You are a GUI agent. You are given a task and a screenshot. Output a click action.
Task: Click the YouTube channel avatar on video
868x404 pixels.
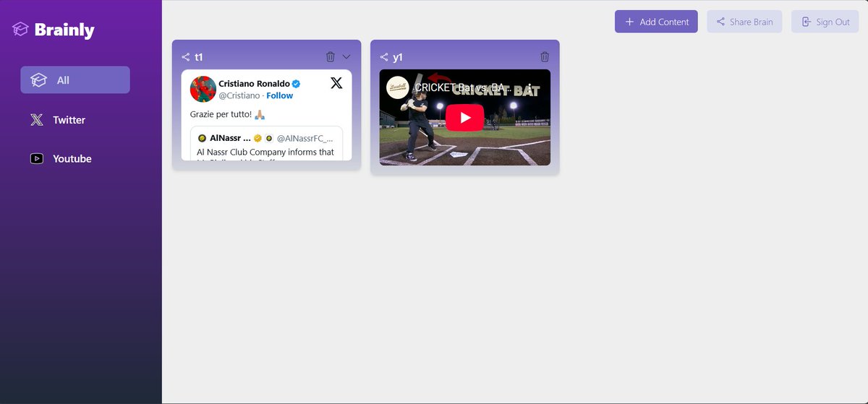[398, 88]
